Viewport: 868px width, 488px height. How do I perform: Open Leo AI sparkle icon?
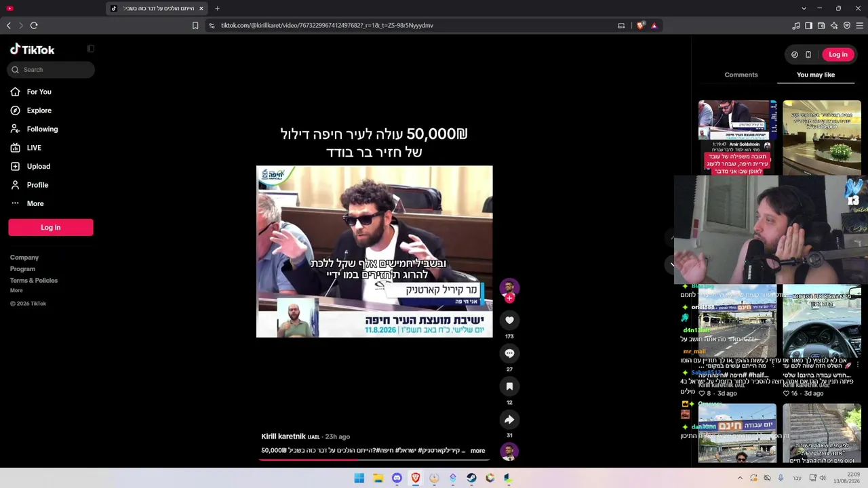point(834,26)
